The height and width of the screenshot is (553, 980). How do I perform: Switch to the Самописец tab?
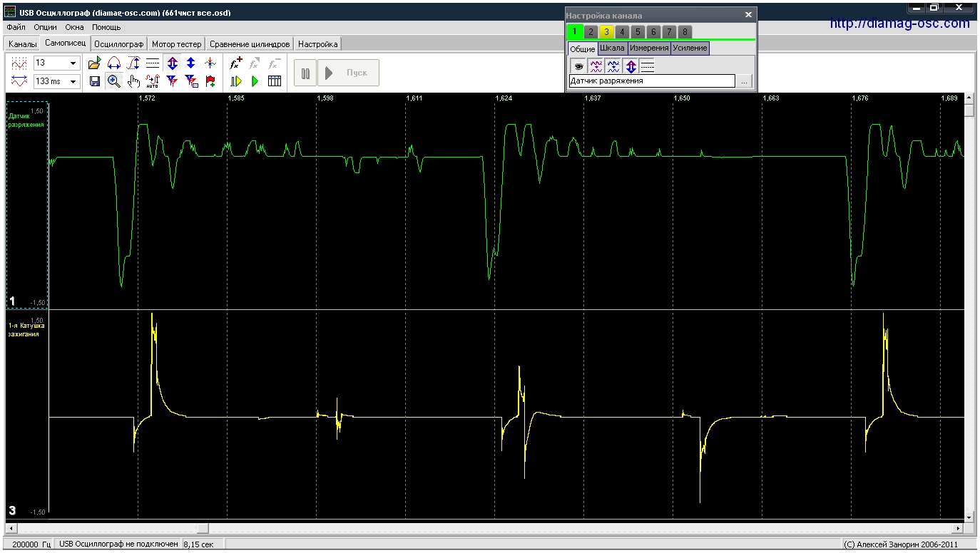[66, 43]
